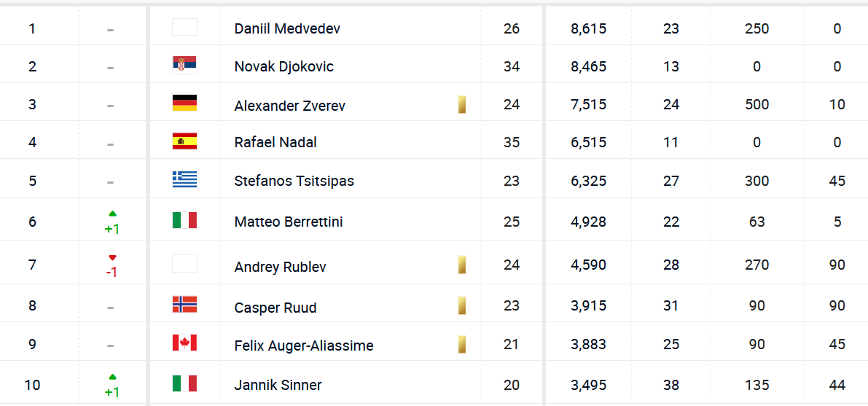Click Rafael Nadal's points total 6,515
Screen dimensions: 868x406
[589, 142]
